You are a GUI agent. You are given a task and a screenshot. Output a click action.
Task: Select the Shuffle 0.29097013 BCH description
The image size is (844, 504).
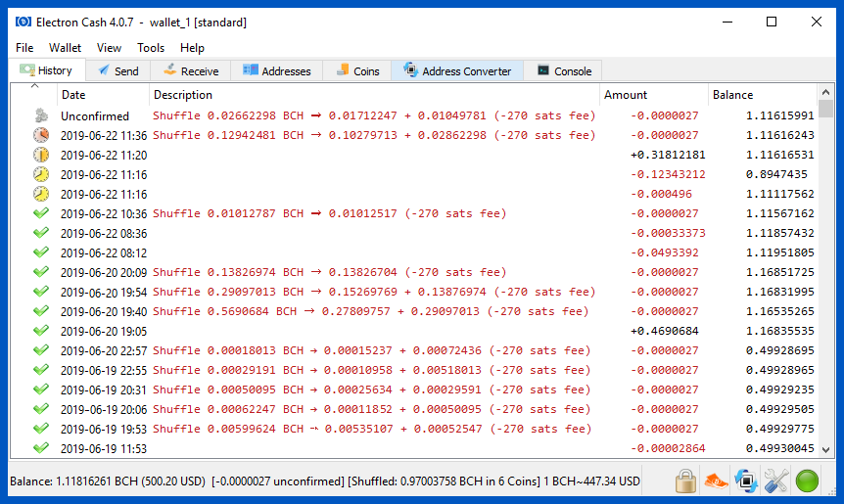[374, 292]
